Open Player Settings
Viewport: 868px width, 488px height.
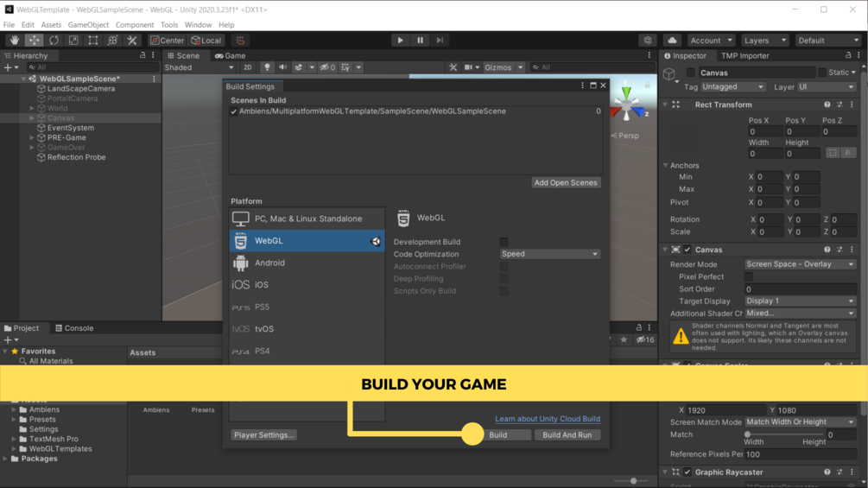tap(263, 435)
